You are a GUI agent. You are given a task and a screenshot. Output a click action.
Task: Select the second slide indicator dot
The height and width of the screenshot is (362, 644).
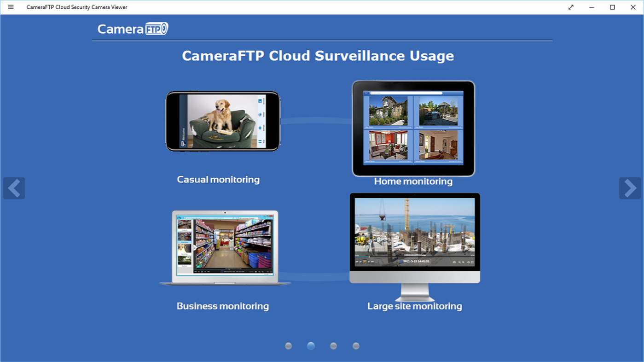click(311, 346)
